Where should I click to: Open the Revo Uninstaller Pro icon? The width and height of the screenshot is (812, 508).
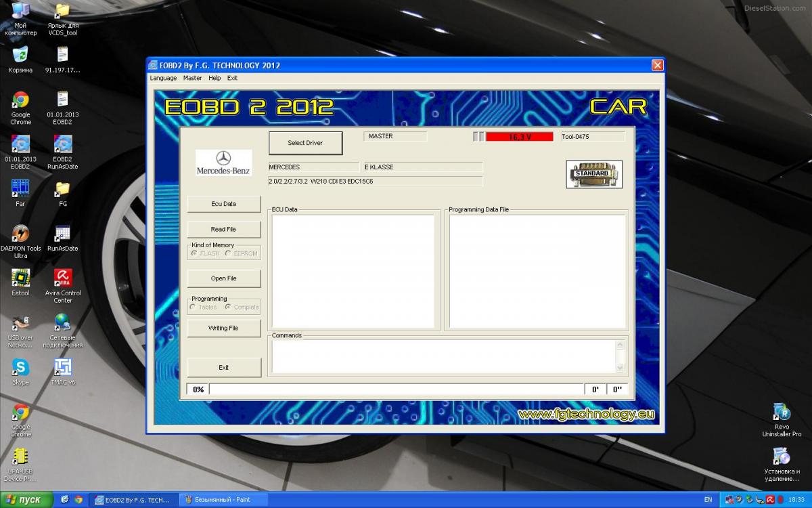(x=782, y=412)
